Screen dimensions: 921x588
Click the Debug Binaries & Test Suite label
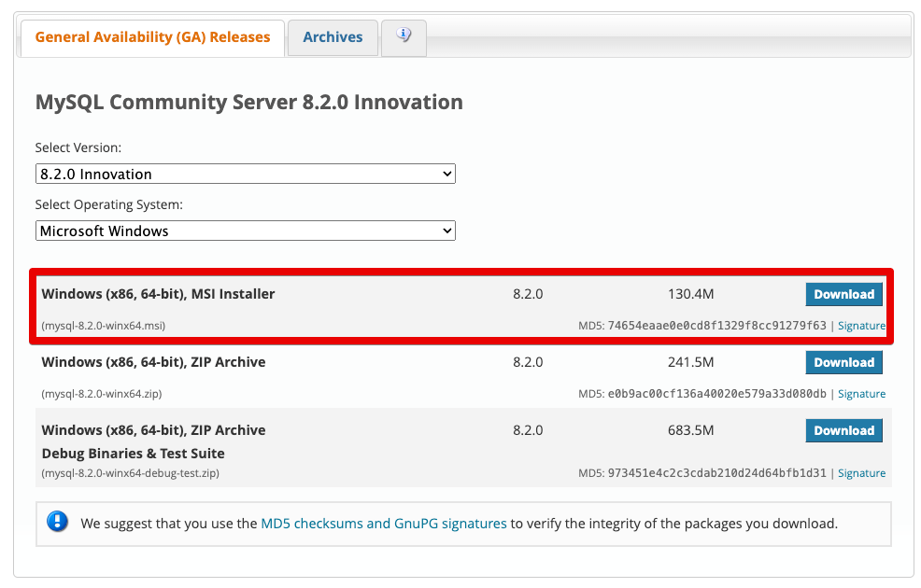133,454
